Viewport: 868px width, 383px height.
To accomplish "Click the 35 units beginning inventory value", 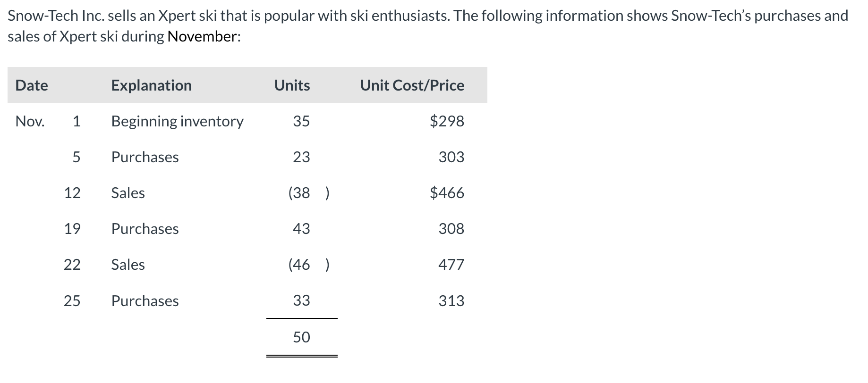I will pos(301,121).
